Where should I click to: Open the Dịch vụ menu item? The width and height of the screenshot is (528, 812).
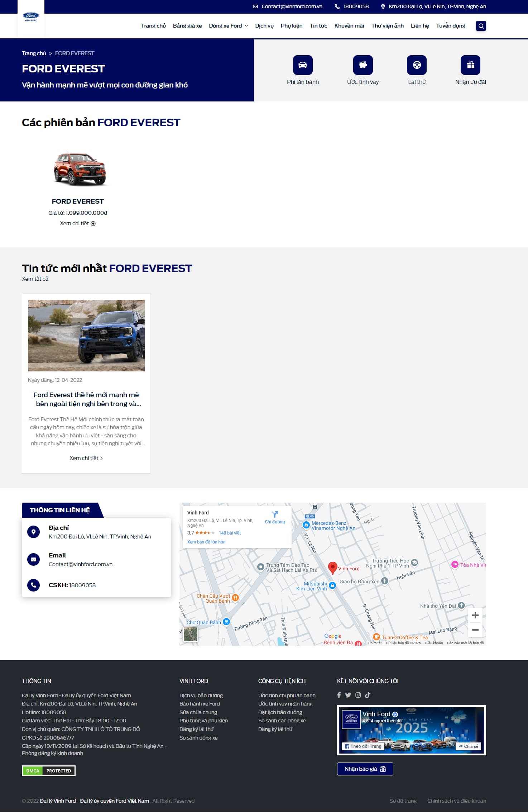(264, 26)
